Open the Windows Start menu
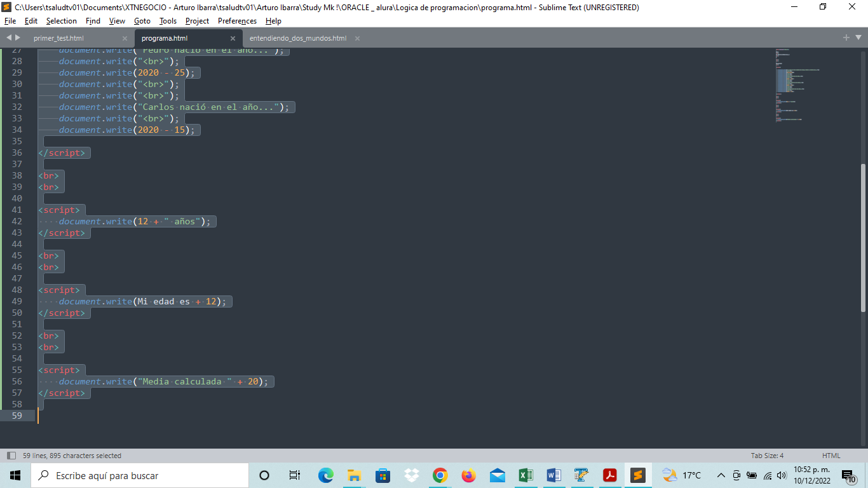The width and height of the screenshot is (868, 488). (15, 475)
